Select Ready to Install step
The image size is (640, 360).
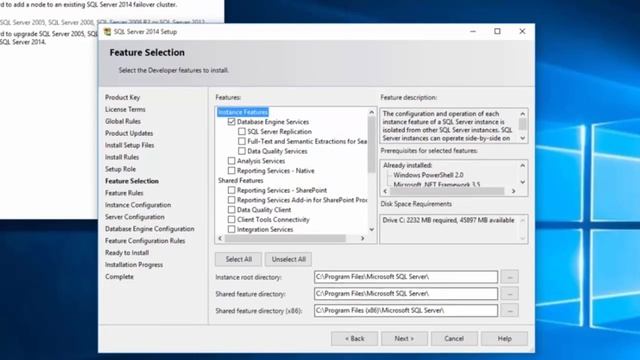(127, 253)
